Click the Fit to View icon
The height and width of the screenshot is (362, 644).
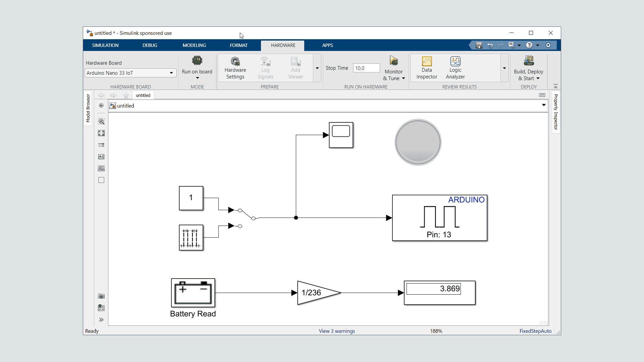101,133
